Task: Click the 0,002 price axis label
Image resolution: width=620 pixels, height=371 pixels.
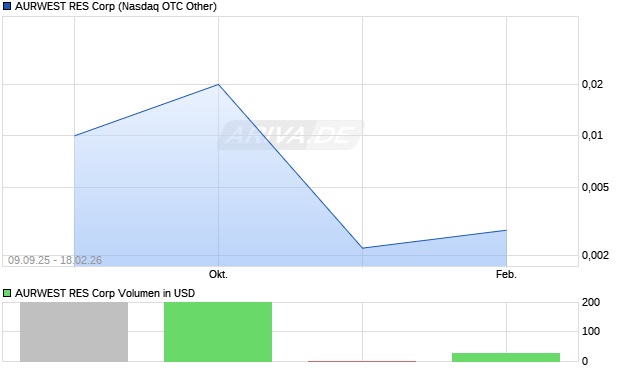Action: (595, 255)
